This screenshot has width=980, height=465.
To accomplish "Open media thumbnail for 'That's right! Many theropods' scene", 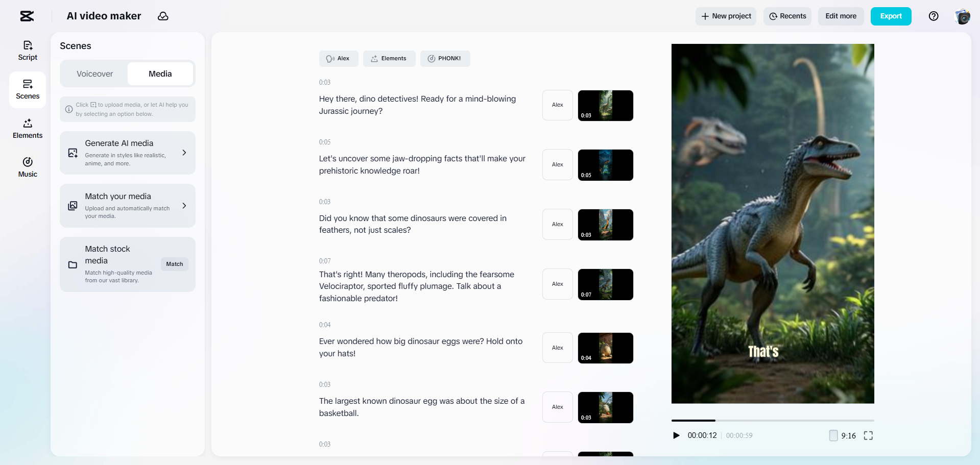I will tap(606, 284).
